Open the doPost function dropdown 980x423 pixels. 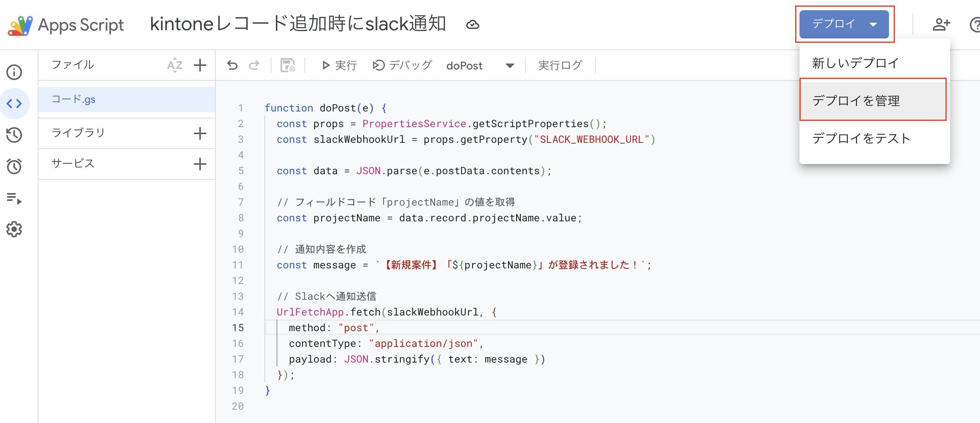(x=509, y=65)
